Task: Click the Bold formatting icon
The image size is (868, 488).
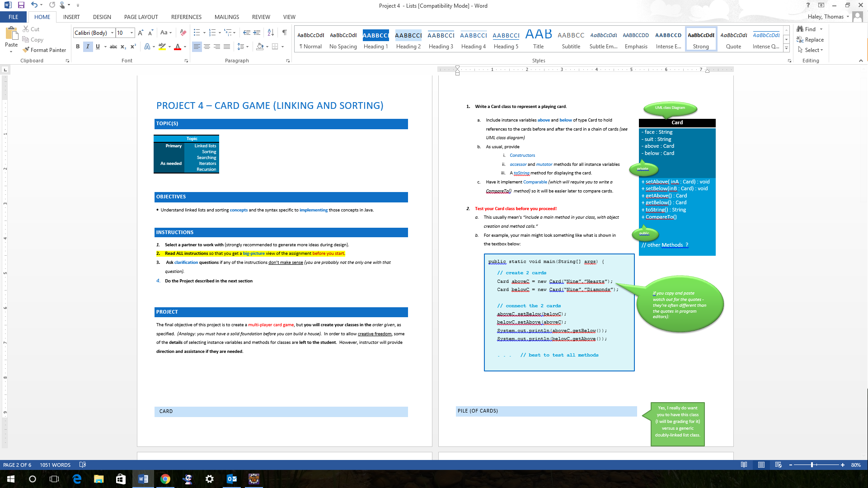Action: pyautogui.click(x=77, y=47)
